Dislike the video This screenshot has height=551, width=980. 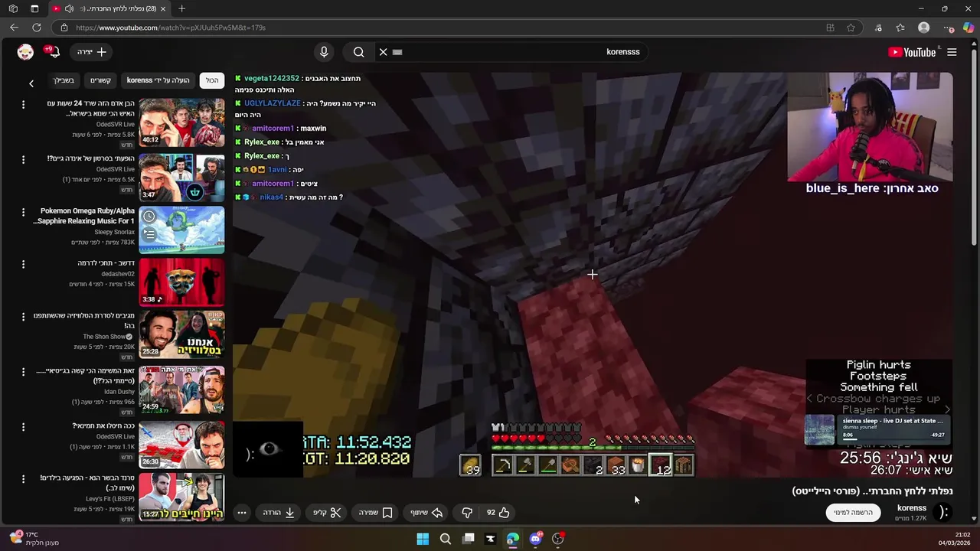[x=467, y=513]
